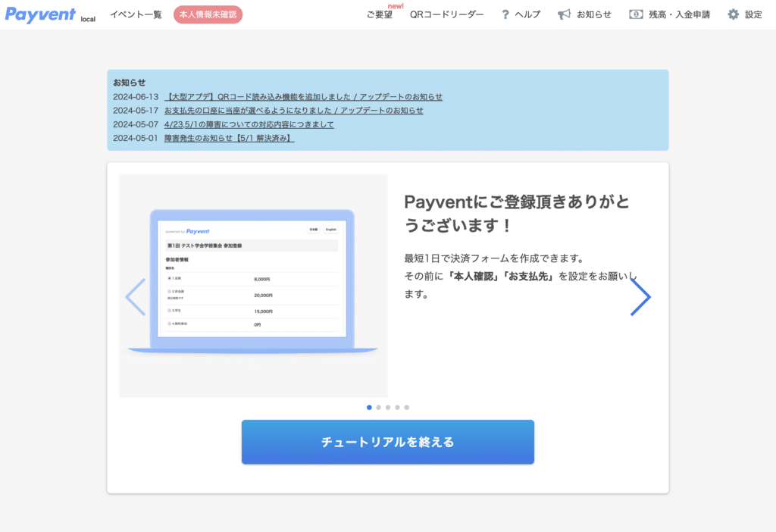This screenshot has width=776, height=532.
Task: Open the ご要望 menu item
Action: [x=380, y=15]
